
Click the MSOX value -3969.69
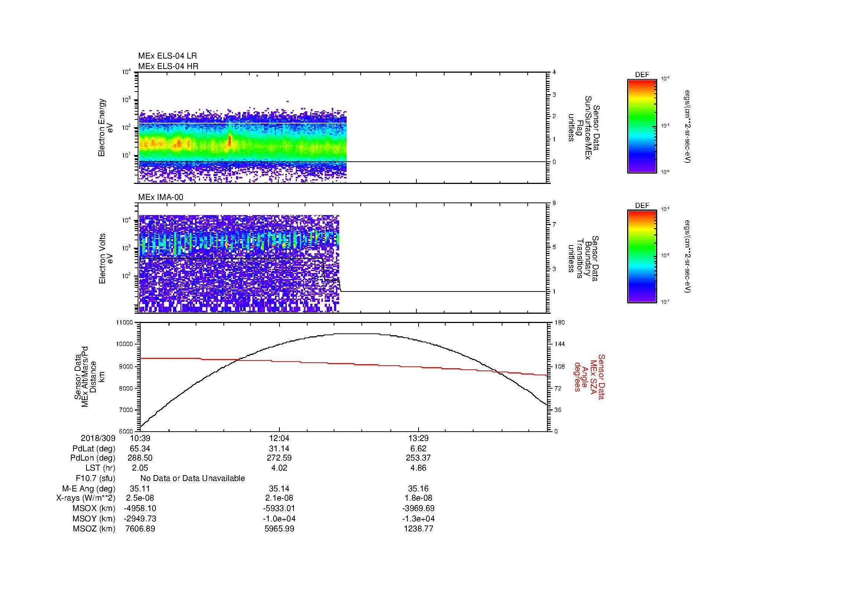click(x=419, y=508)
